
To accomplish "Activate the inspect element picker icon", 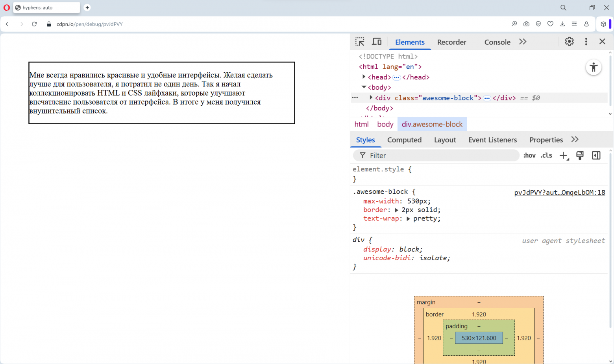I will (360, 42).
